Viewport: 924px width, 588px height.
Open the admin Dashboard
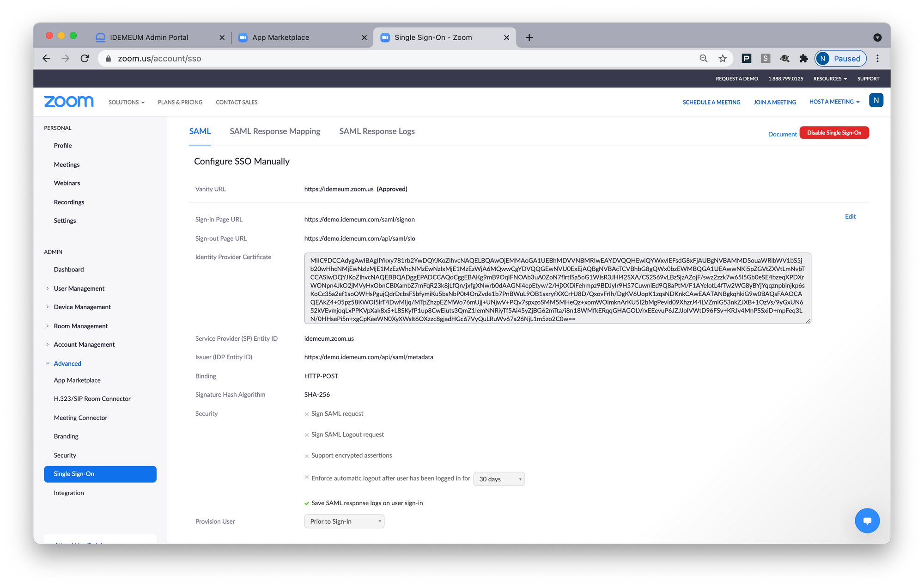pos(69,269)
